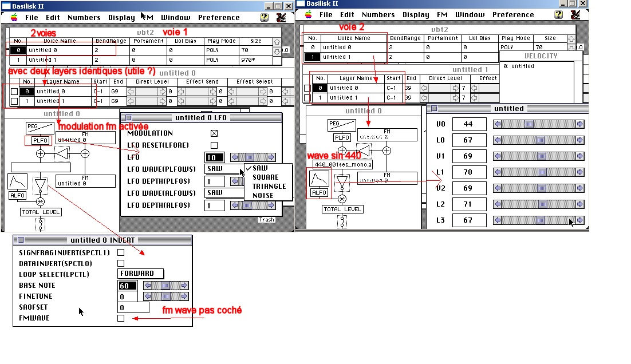This screenshot has height=364, width=631.
Task: Click the left arrow on the L3 velocity slider
Action: pyautogui.click(x=498, y=220)
